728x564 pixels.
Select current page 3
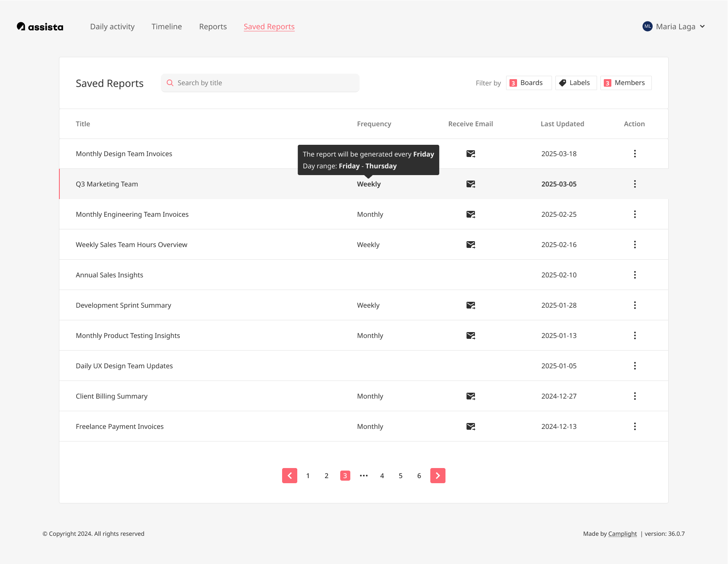pos(345,476)
